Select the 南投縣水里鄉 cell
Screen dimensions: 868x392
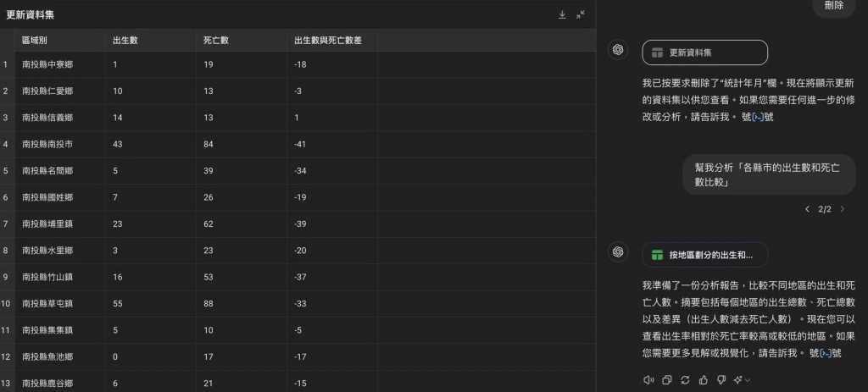click(x=60, y=251)
